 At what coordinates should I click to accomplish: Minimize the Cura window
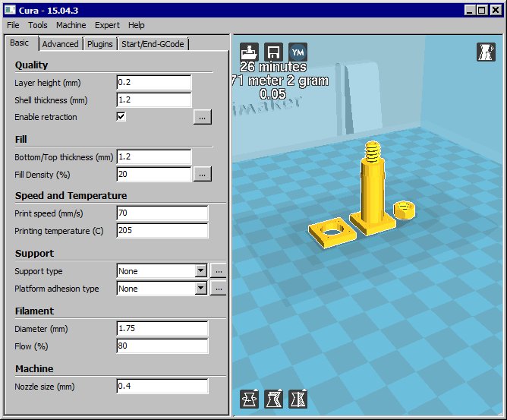470,10
